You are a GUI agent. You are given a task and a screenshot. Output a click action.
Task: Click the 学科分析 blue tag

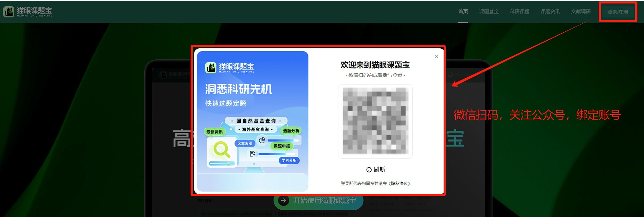pyautogui.click(x=289, y=160)
